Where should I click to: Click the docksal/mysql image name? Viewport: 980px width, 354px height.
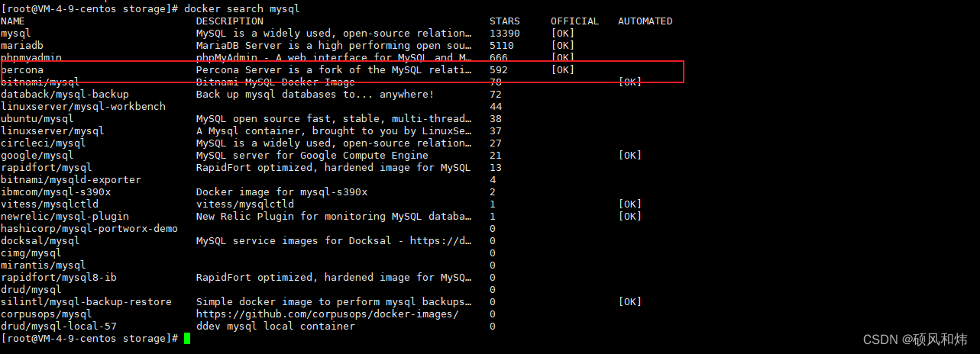tap(40, 241)
